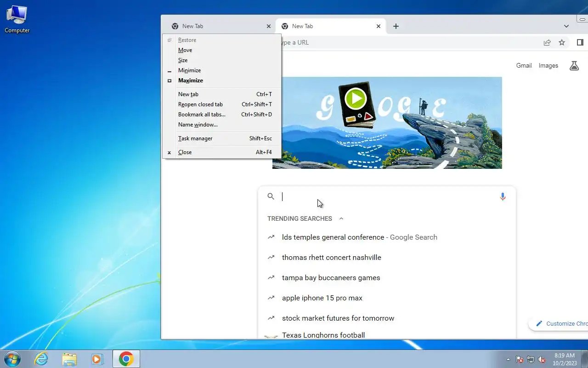Click the magnifier search icon
Viewport: 588px width, 368px height.
click(x=271, y=196)
